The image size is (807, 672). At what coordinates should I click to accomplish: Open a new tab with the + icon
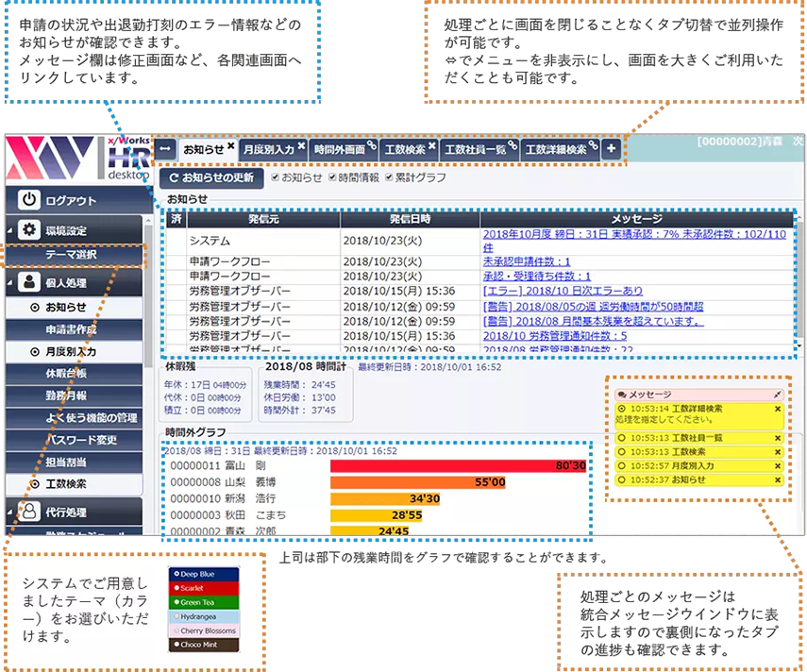tap(611, 147)
